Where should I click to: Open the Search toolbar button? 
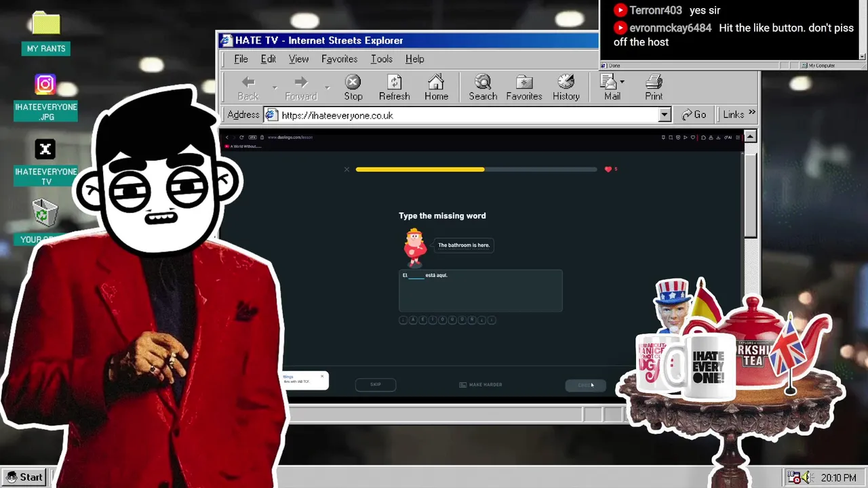click(x=483, y=88)
